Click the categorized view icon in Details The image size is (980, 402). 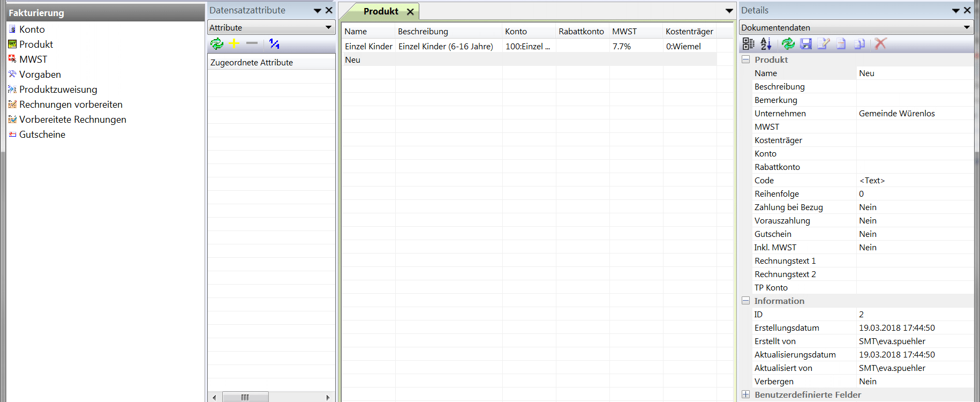coord(749,43)
